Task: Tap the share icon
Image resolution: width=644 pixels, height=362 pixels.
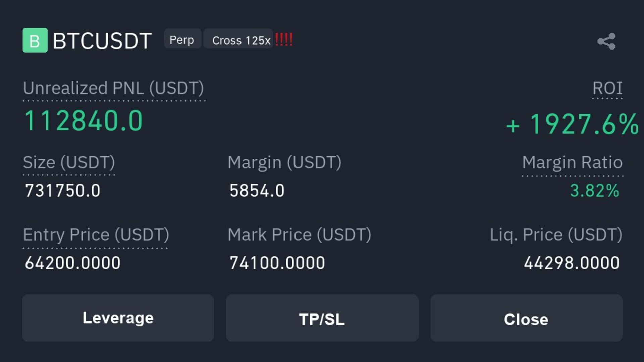Action: pos(606,41)
